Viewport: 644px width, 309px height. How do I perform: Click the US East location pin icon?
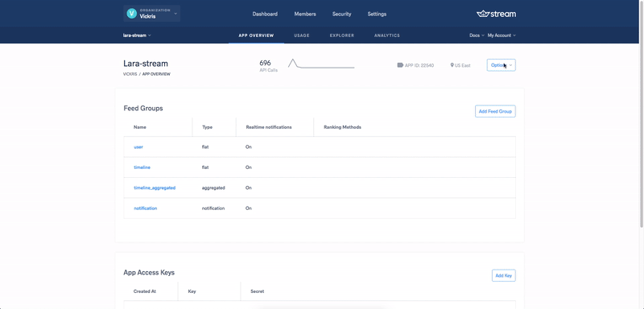[x=452, y=65]
